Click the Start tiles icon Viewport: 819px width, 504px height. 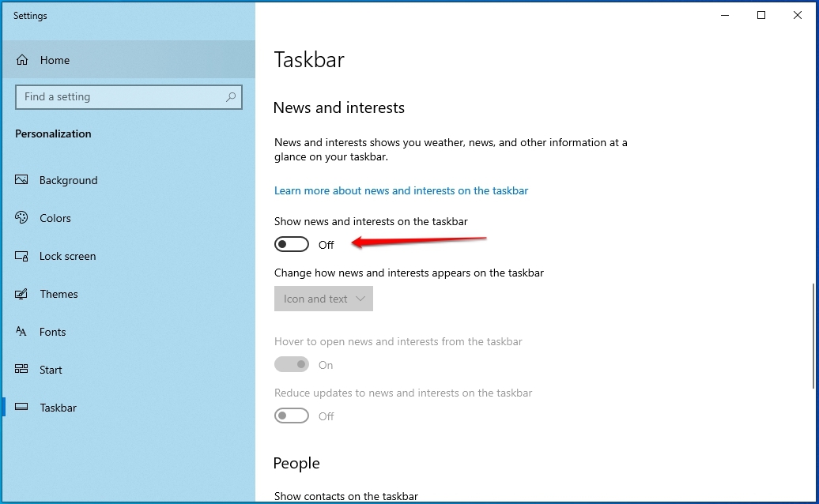pyautogui.click(x=21, y=370)
